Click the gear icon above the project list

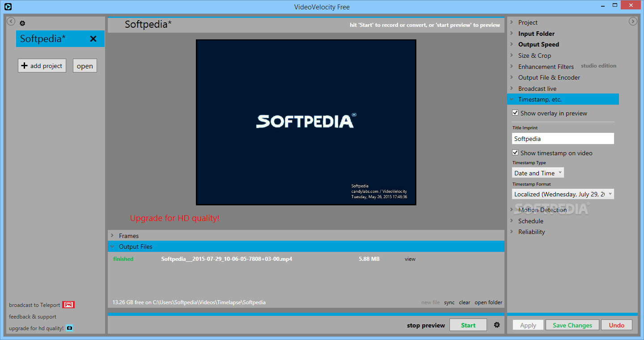22,23
